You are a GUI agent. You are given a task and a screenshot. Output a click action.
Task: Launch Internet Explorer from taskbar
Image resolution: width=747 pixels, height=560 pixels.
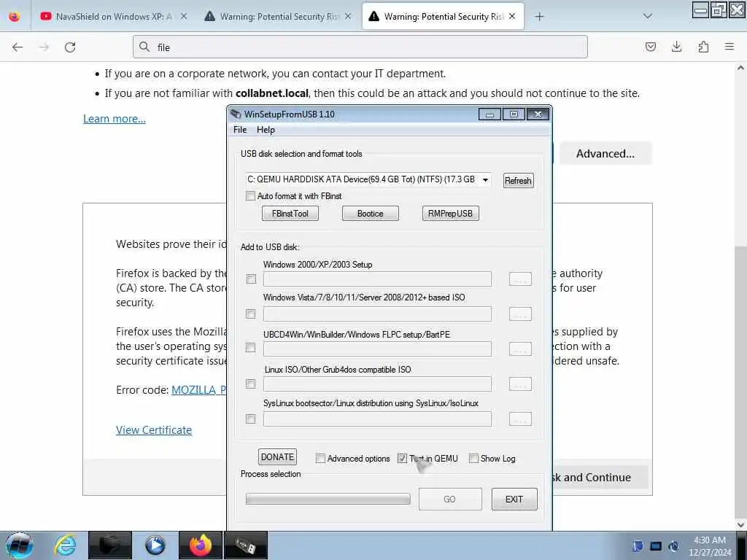(x=65, y=545)
